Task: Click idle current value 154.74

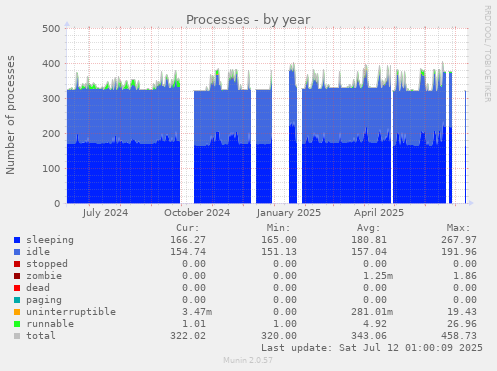Action: [x=188, y=252]
